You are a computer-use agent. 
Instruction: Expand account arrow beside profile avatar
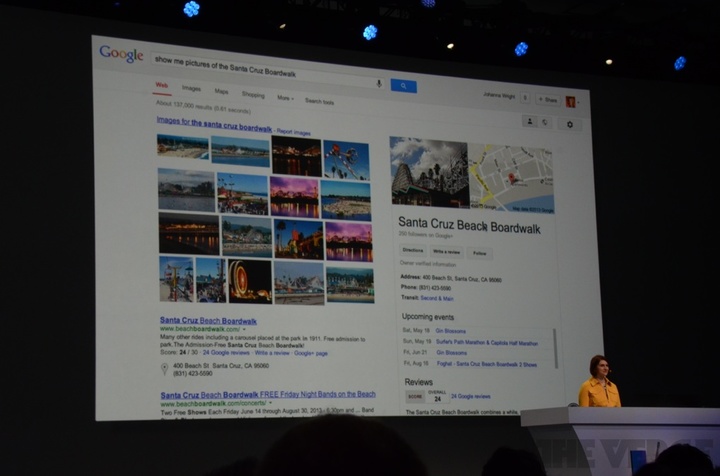[578, 103]
